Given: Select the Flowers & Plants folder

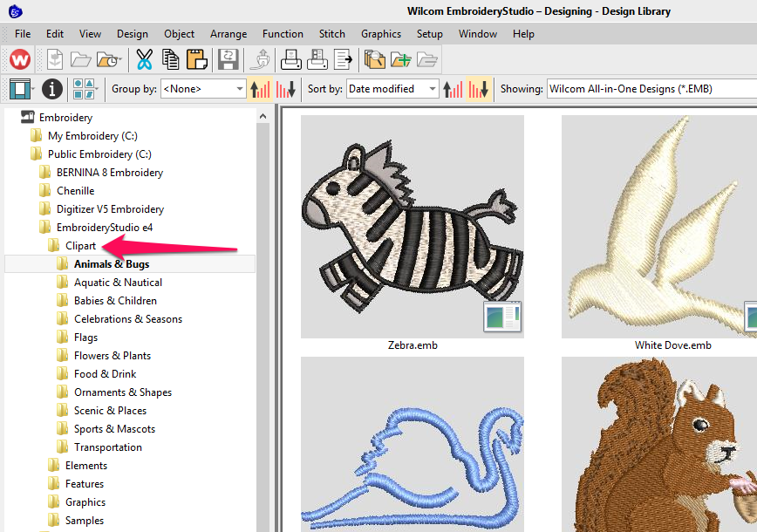Looking at the screenshot, I should coord(112,356).
